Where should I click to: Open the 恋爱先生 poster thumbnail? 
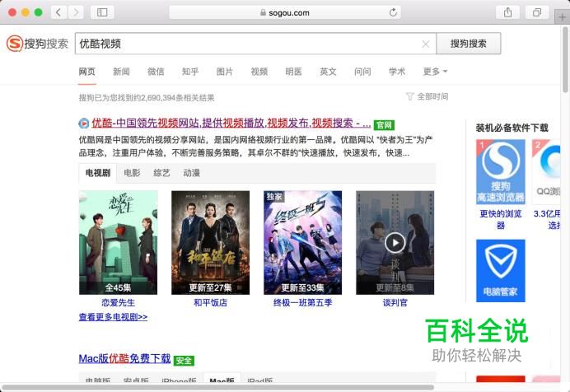tap(118, 242)
